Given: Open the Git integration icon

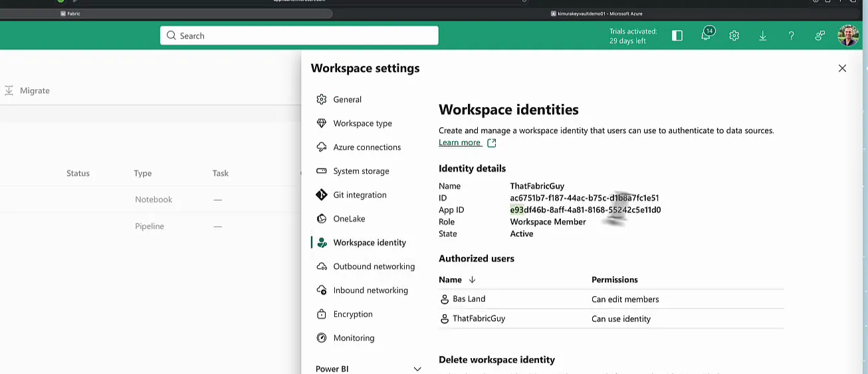Looking at the screenshot, I should (322, 195).
